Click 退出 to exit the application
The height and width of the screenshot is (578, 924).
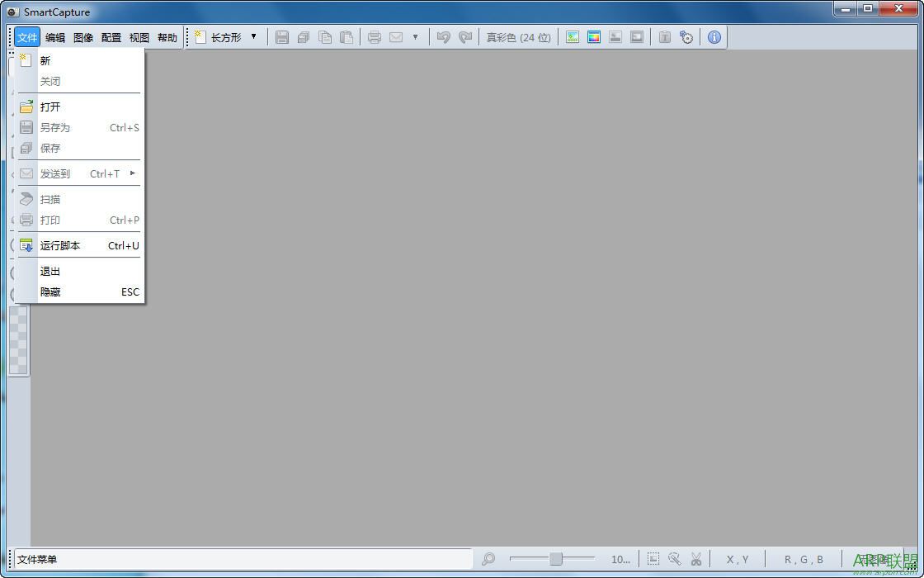point(50,271)
